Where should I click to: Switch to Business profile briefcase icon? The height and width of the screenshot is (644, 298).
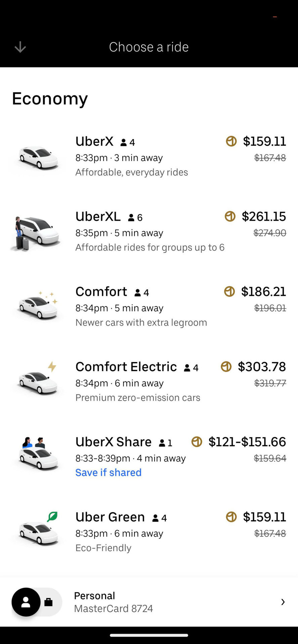49,602
